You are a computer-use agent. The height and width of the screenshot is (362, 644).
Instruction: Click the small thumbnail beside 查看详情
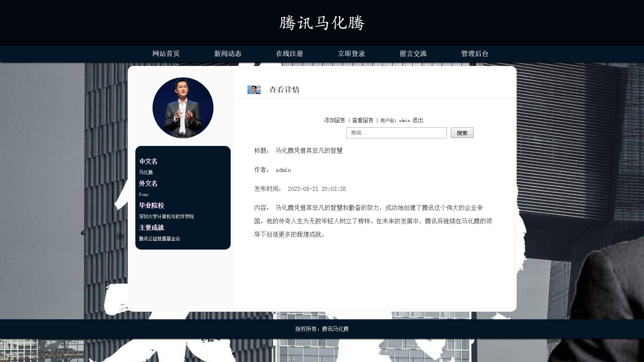(254, 90)
